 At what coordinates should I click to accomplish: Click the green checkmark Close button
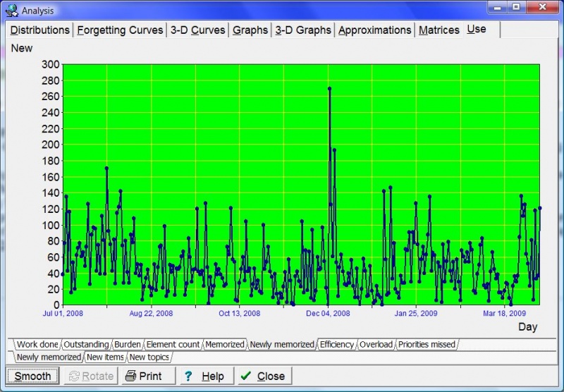pos(245,376)
